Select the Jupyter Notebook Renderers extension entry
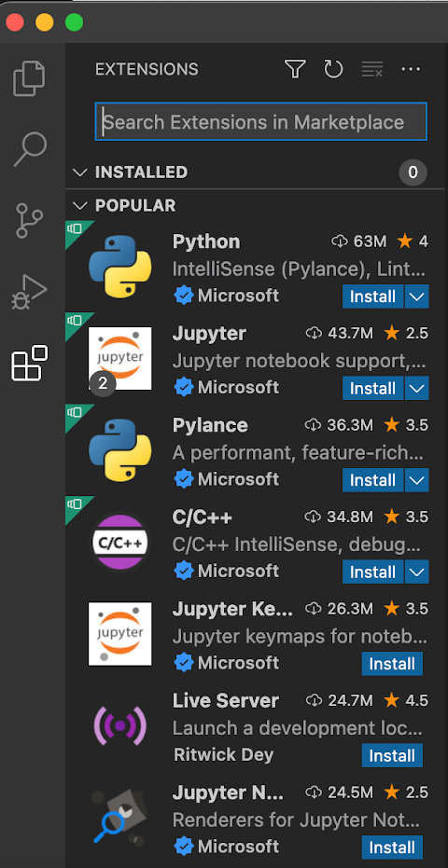448x868 pixels. [x=257, y=820]
